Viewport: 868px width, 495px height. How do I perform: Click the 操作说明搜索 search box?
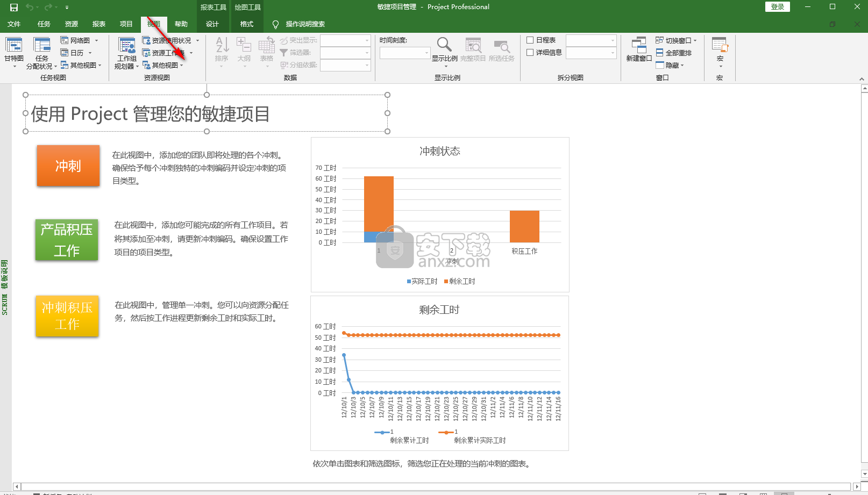305,24
